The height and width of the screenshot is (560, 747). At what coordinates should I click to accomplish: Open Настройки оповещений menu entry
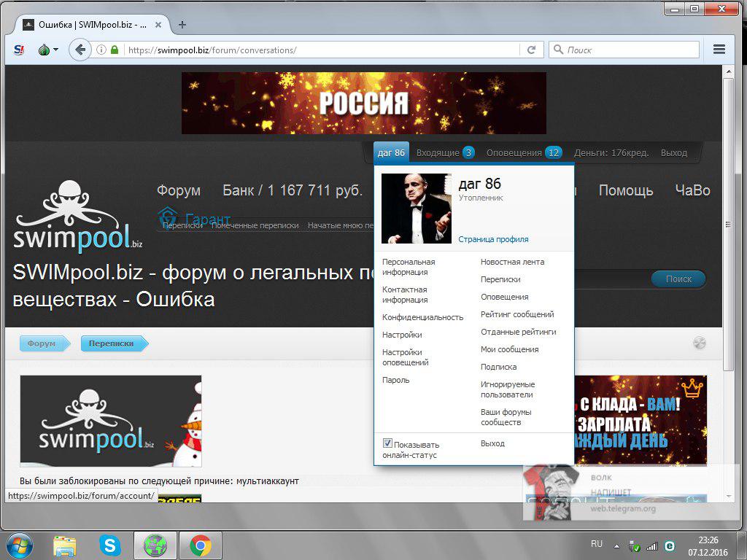[x=406, y=357]
